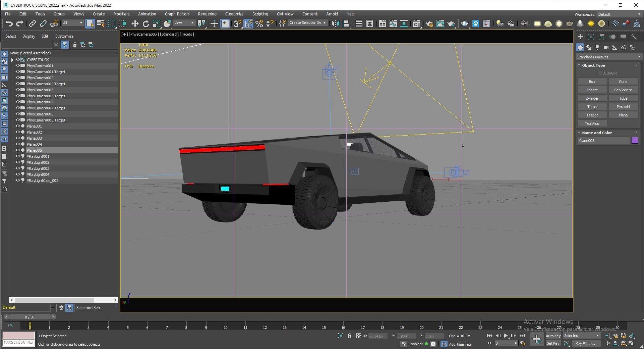
Task: Toggle visibility of VRayLight001
Action: pos(18,156)
